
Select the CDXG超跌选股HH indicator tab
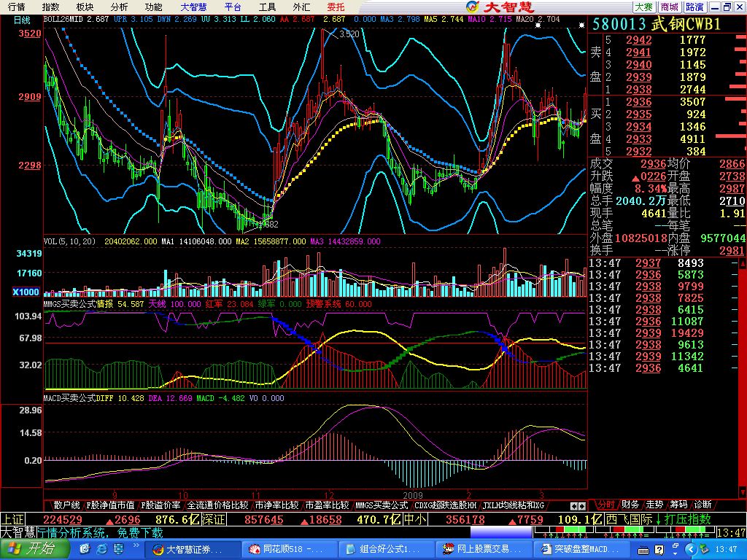pyautogui.click(x=446, y=505)
